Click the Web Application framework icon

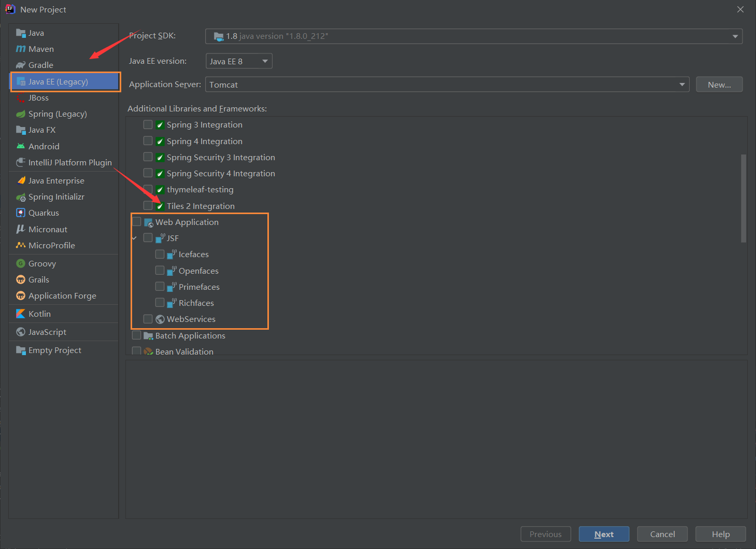pos(149,222)
